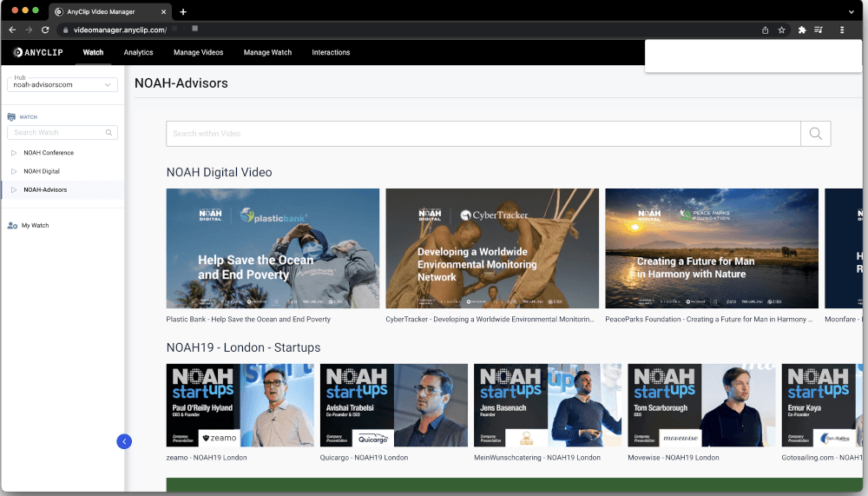The image size is (868, 496).
Task: Click Movewise - NOAH19 London title
Action: click(x=674, y=458)
